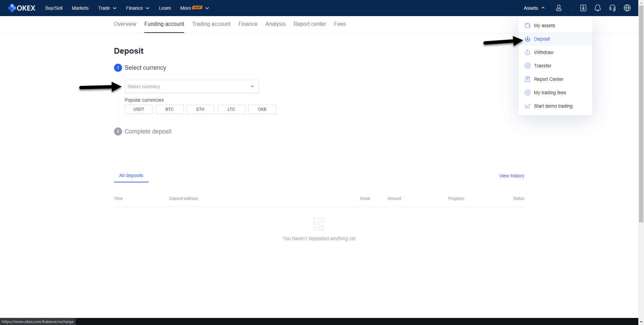
Task: Open Buy/Sell in the top navigation
Action: (x=54, y=8)
